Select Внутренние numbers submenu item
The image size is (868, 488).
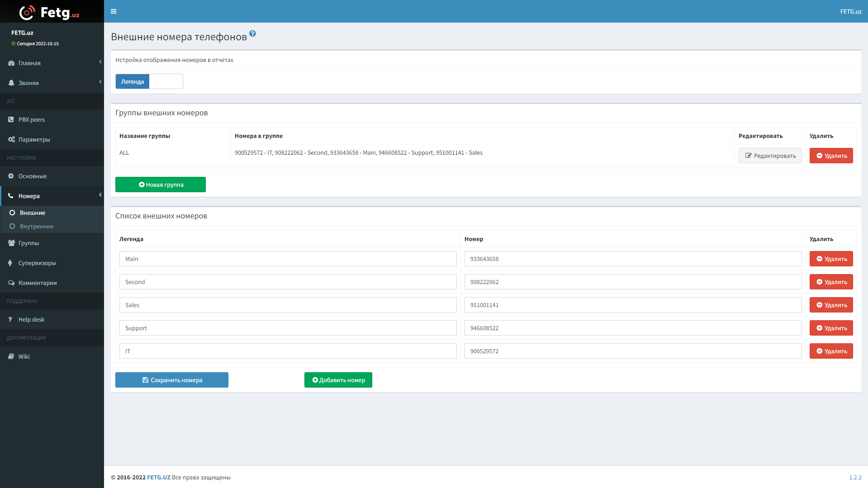(x=37, y=227)
